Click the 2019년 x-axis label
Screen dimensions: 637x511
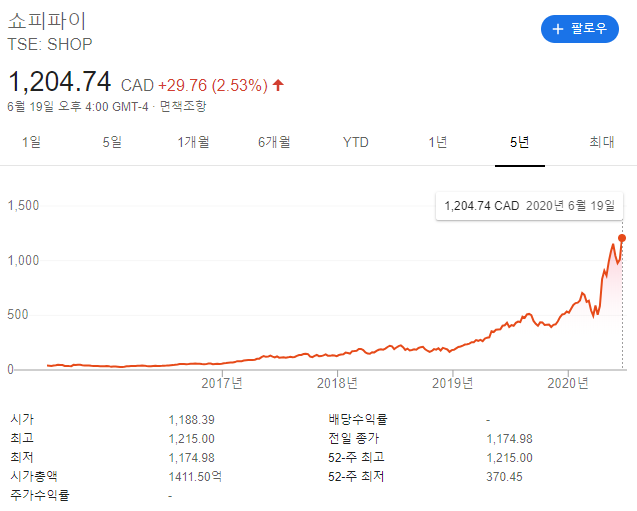point(453,383)
